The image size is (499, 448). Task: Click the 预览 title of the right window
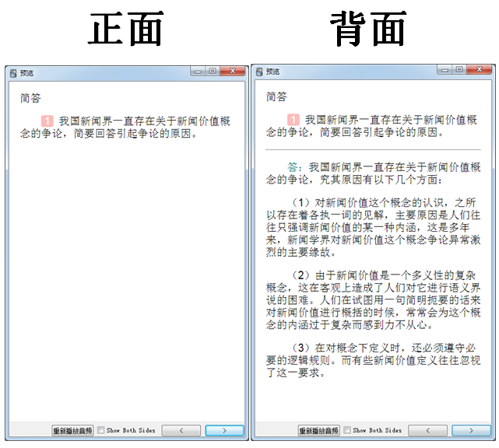click(x=272, y=72)
